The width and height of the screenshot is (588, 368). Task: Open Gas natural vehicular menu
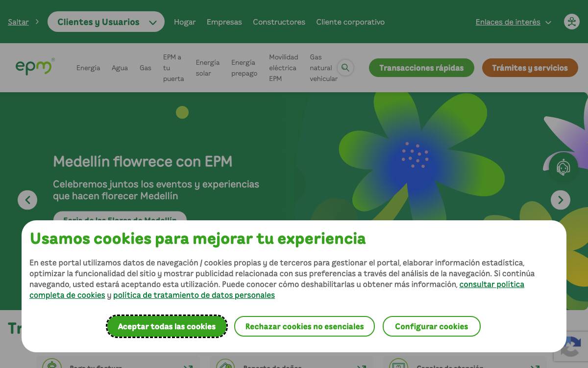point(323,68)
